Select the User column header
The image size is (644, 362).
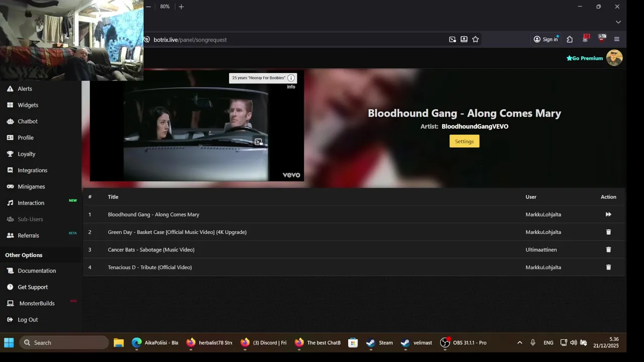[531, 197]
